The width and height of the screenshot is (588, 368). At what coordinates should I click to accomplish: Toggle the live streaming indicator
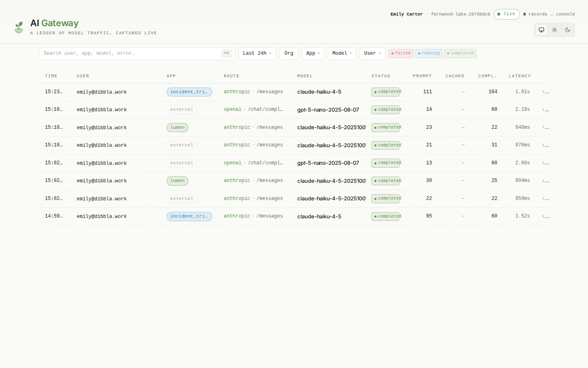click(506, 14)
